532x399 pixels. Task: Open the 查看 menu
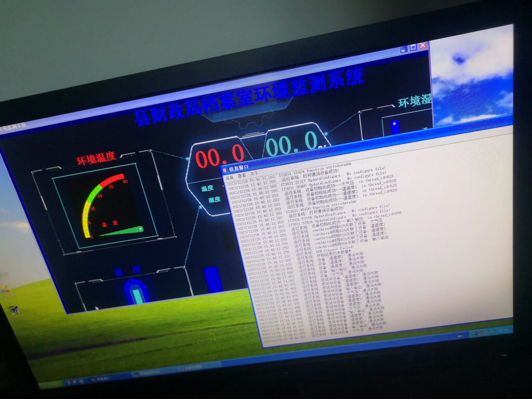click(x=243, y=177)
